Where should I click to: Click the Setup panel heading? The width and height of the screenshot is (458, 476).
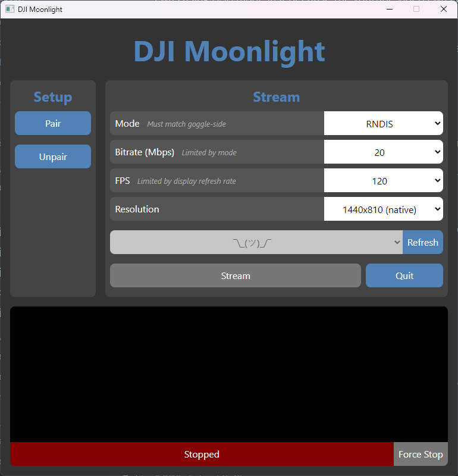[x=53, y=97]
